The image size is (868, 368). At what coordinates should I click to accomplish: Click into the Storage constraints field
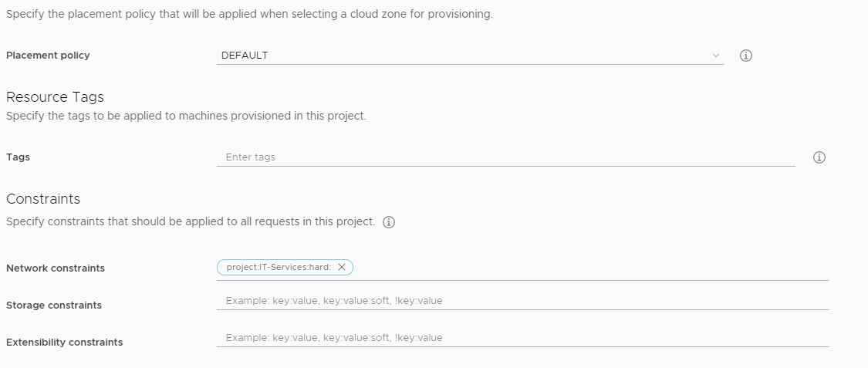pyautogui.click(x=522, y=300)
